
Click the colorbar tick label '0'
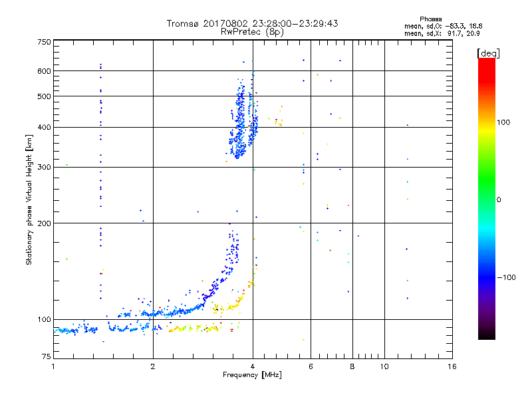tap(499, 200)
